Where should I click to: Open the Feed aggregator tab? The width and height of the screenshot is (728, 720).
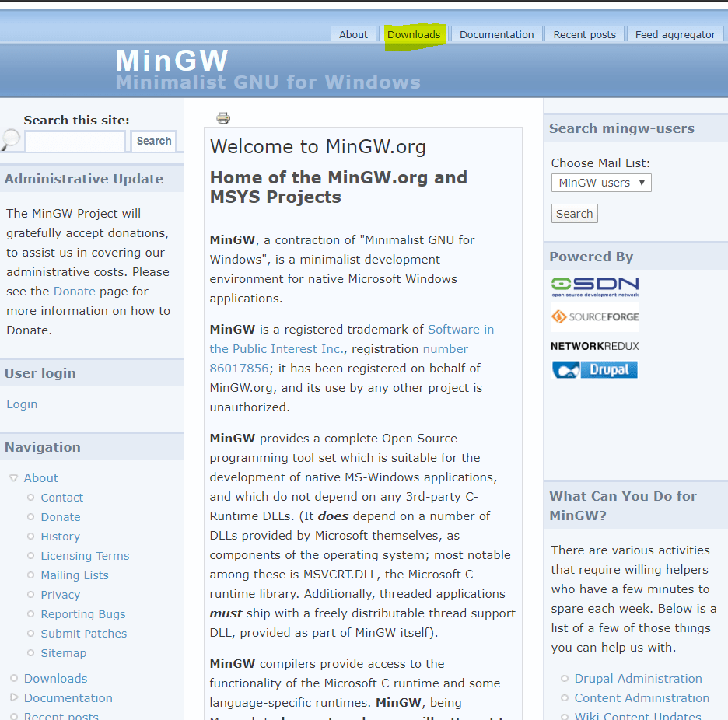point(675,35)
